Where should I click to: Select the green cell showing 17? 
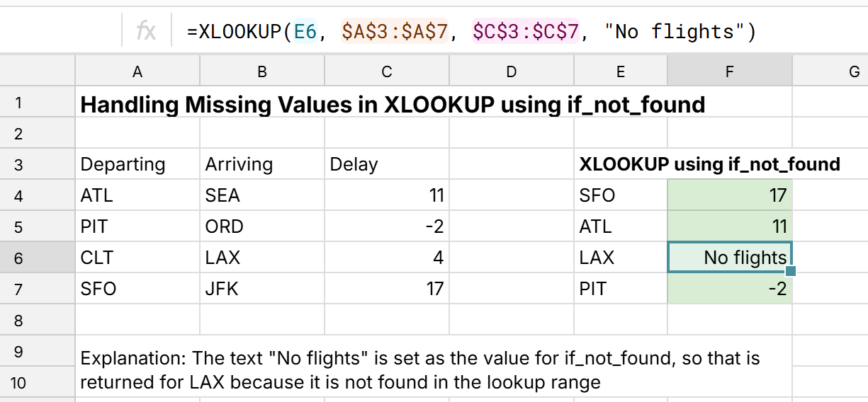click(x=729, y=195)
